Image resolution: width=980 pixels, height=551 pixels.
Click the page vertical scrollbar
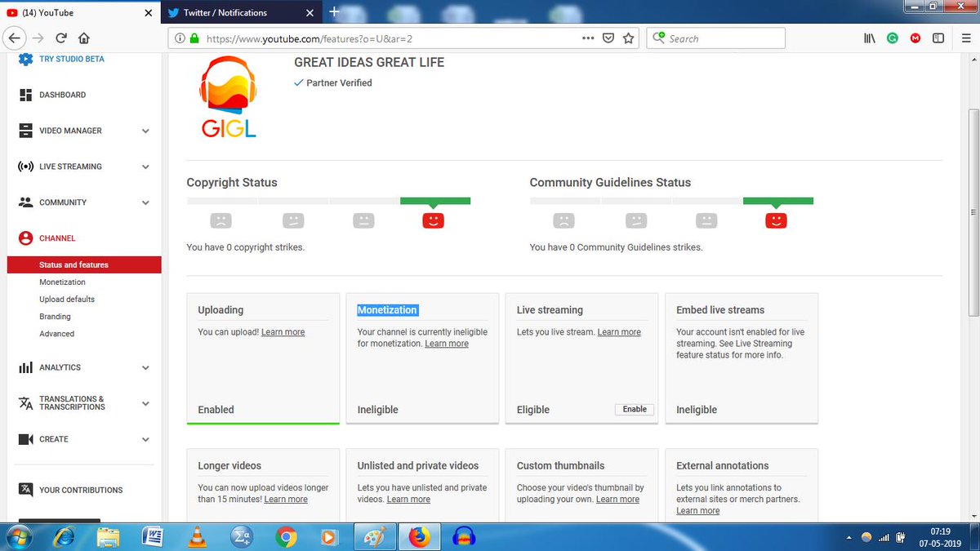[973, 212]
